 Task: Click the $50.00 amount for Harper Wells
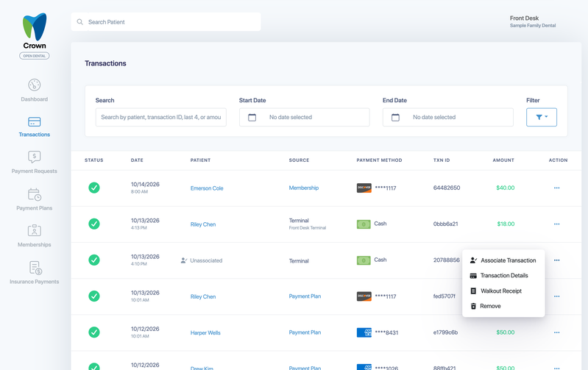[506, 332]
